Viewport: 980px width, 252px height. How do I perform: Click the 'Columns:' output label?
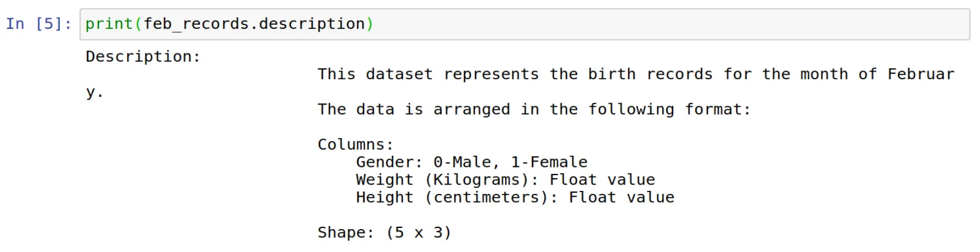(355, 145)
